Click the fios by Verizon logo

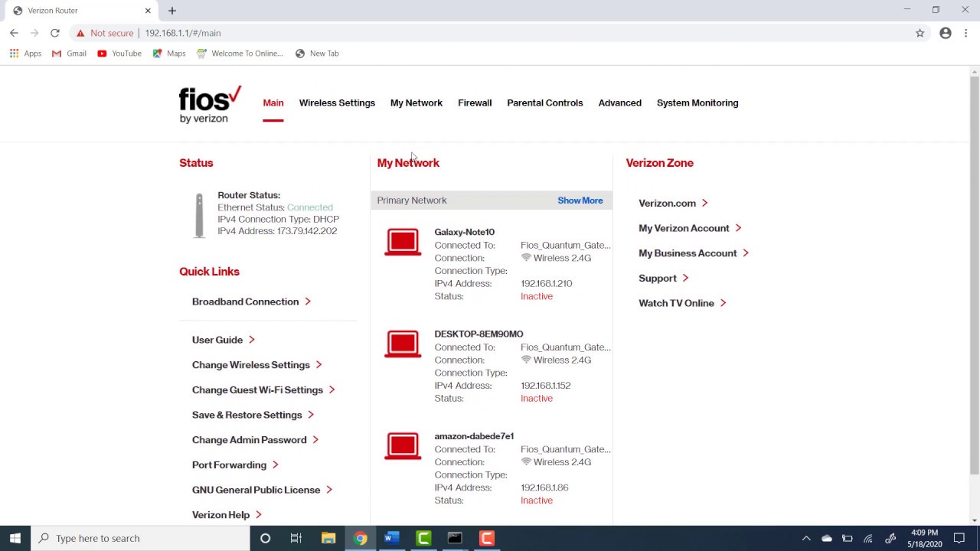[x=209, y=104]
